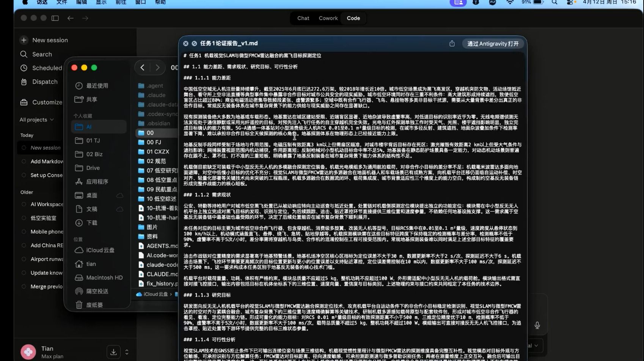644x361 pixels.
Task: Click the New session plus icon
Action: tap(24, 40)
